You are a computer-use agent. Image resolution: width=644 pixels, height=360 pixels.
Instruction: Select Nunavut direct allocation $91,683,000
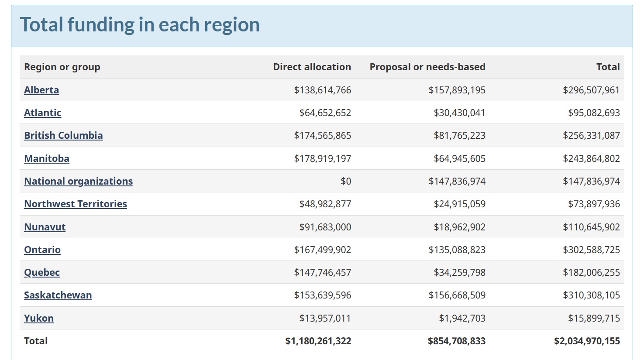tap(325, 227)
